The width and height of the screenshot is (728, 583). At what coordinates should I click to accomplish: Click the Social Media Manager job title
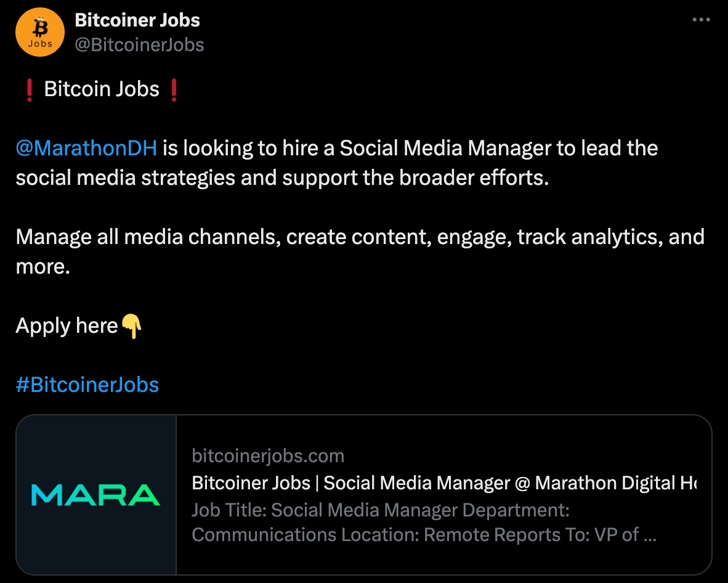coord(442,483)
